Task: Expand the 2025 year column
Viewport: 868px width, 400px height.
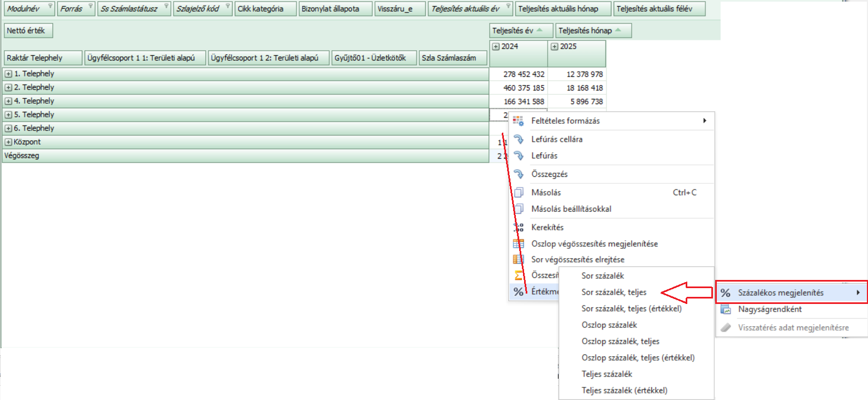Action: pos(554,47)
